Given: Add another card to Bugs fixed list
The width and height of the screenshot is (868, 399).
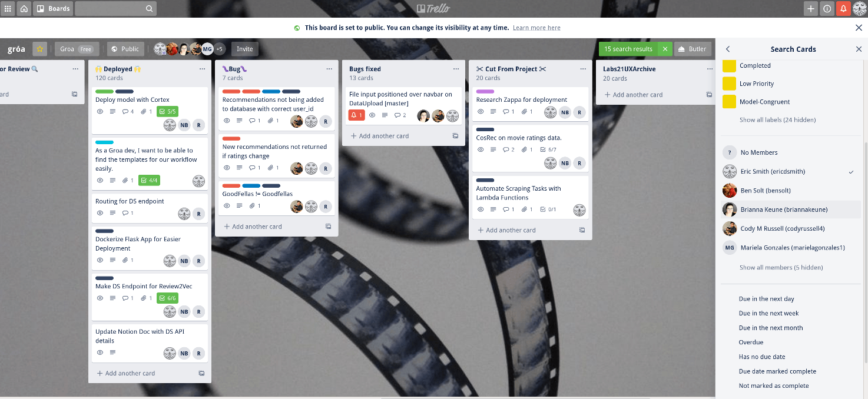Looking at the screenshot, I should pos(380,136).
